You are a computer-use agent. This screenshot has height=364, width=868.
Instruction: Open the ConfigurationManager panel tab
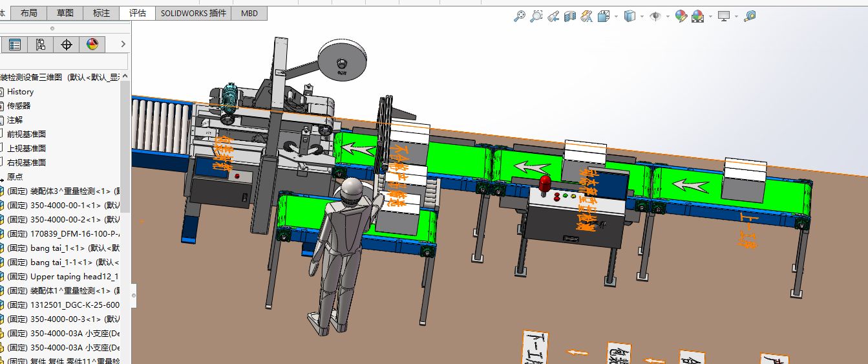(x=40, y=45)
